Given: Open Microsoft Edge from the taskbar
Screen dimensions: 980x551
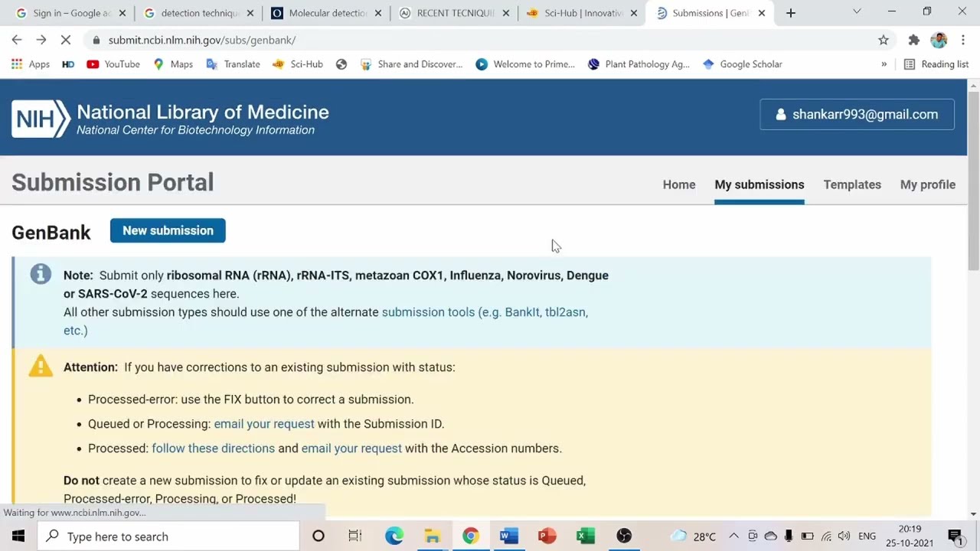Looking at the screenshot, I should pos(394,536).
